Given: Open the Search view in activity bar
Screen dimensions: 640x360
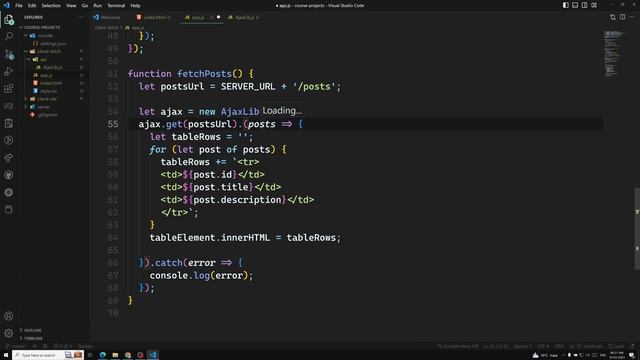Looking at the screenshot, I should point(9,37).
